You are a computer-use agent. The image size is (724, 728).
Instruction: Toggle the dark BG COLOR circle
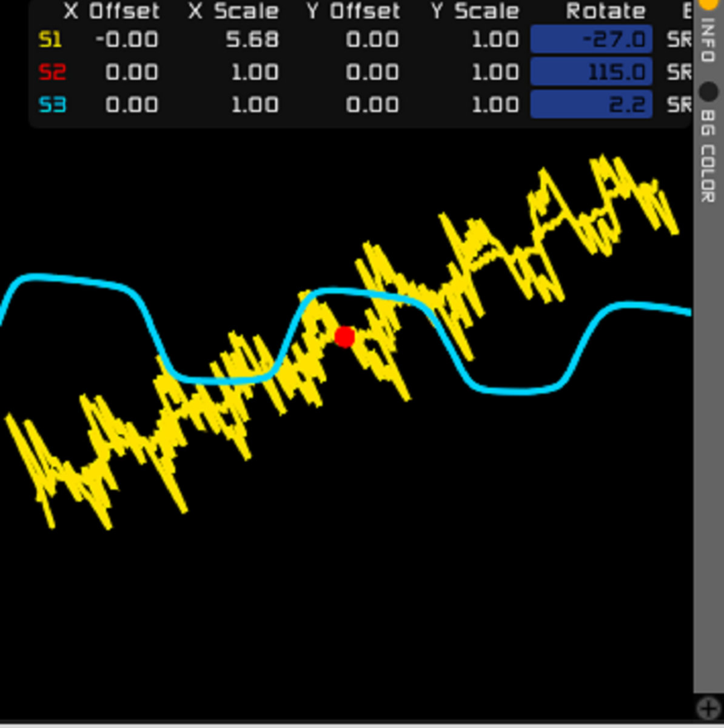[708, 92]
